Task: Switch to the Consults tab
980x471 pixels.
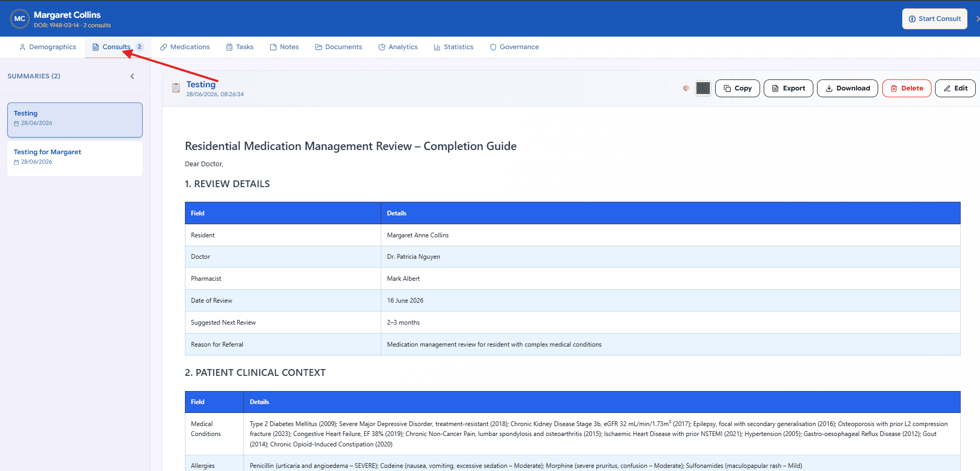Action: pyautogui.click(x=116, y=47)
